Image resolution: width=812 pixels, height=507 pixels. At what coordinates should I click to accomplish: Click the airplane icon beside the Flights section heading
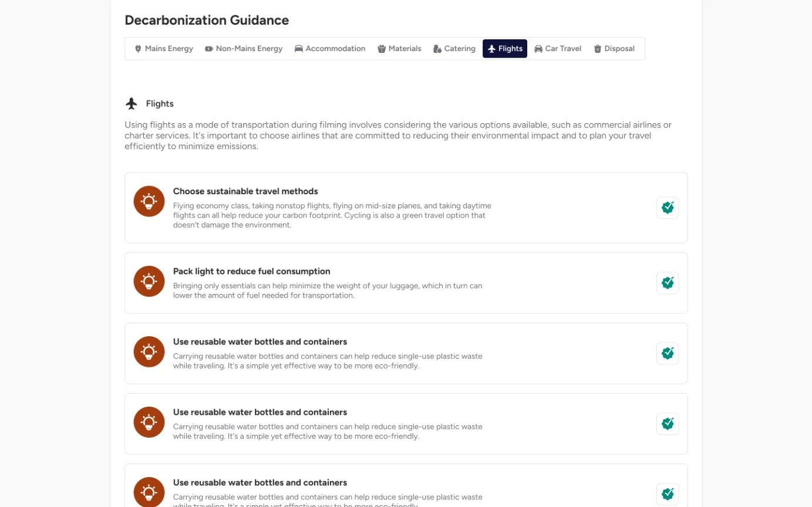click(x=132, y=104)
